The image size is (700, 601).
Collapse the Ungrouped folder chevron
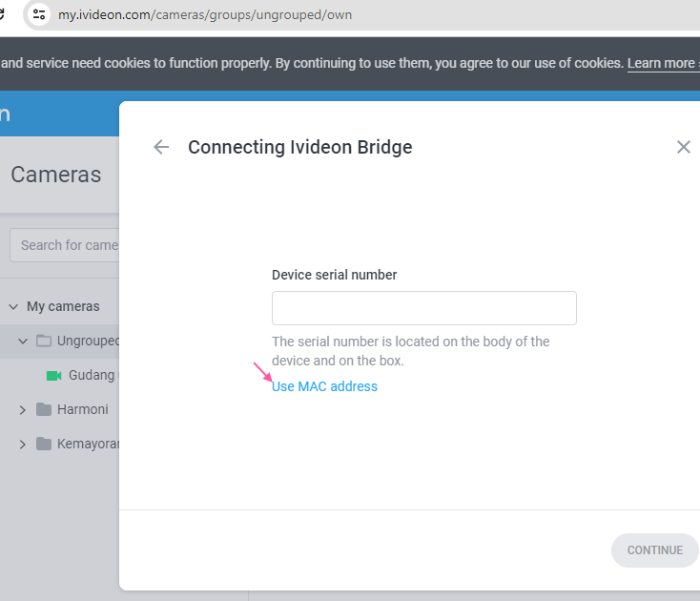23,342
